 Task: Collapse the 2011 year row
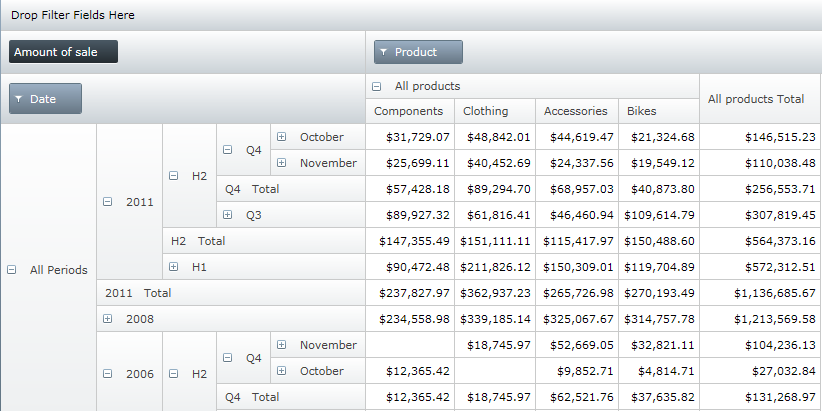[x=108, y=202]
